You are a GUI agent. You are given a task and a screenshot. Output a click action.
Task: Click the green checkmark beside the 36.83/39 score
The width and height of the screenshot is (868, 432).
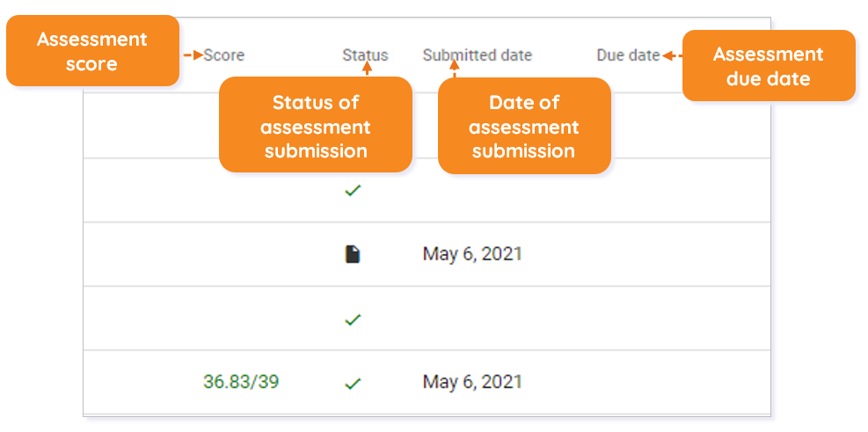pos(353,384)
